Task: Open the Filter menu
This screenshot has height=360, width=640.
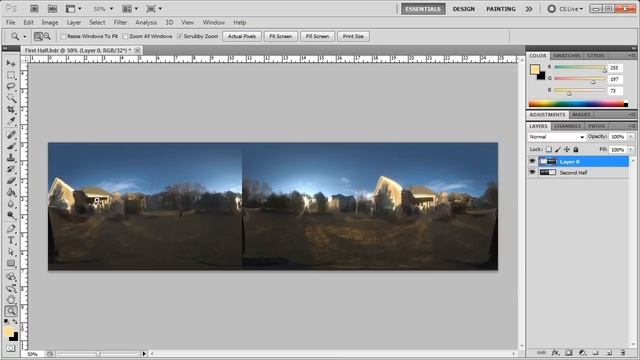Action: point(120,22)
